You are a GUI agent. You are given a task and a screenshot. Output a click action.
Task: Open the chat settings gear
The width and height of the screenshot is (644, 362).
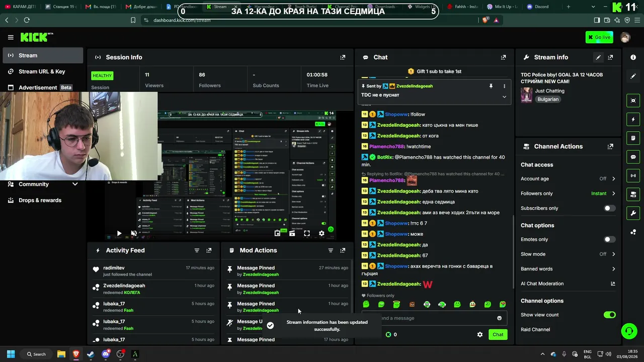click(x=480, y=334)
